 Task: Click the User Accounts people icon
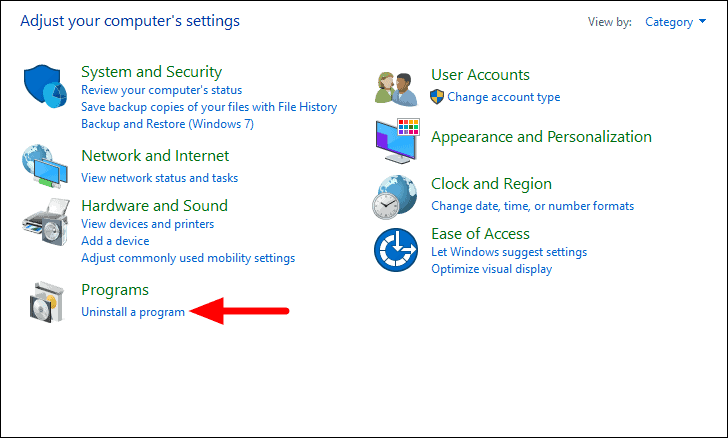point(396,88)
